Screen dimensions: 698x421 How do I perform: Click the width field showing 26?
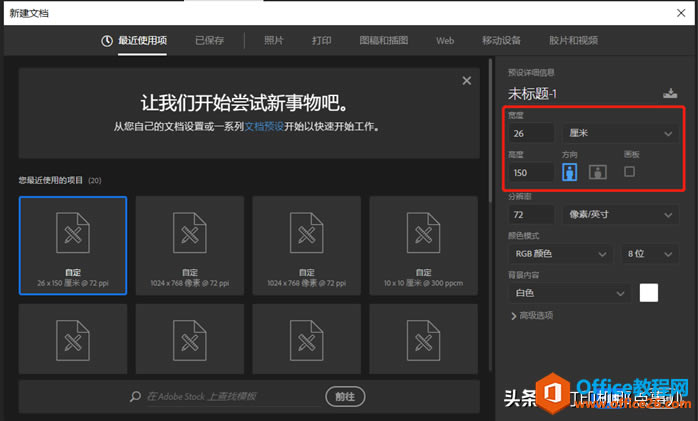click(531, 133)
